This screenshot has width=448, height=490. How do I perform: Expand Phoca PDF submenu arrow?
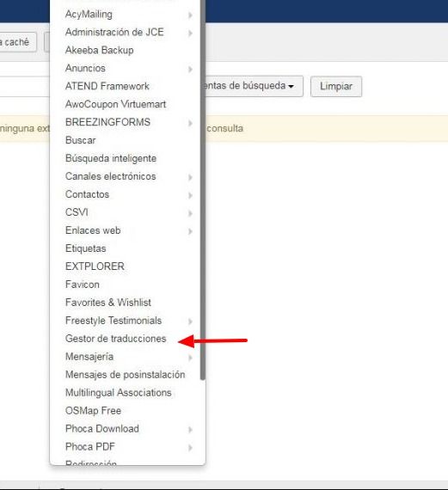point(190,448)
